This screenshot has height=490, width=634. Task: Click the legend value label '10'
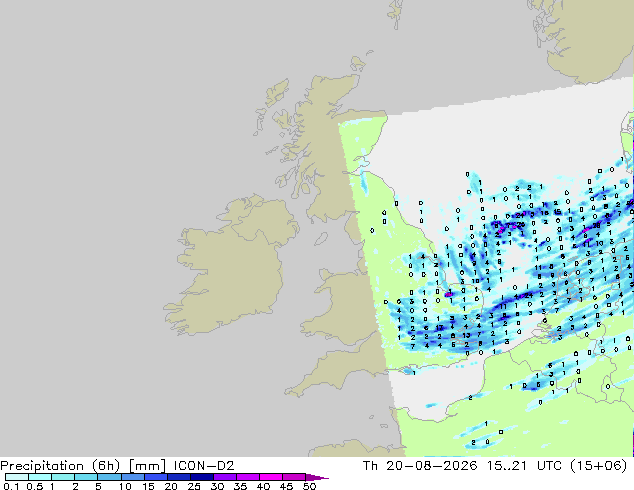click(125, 486)
